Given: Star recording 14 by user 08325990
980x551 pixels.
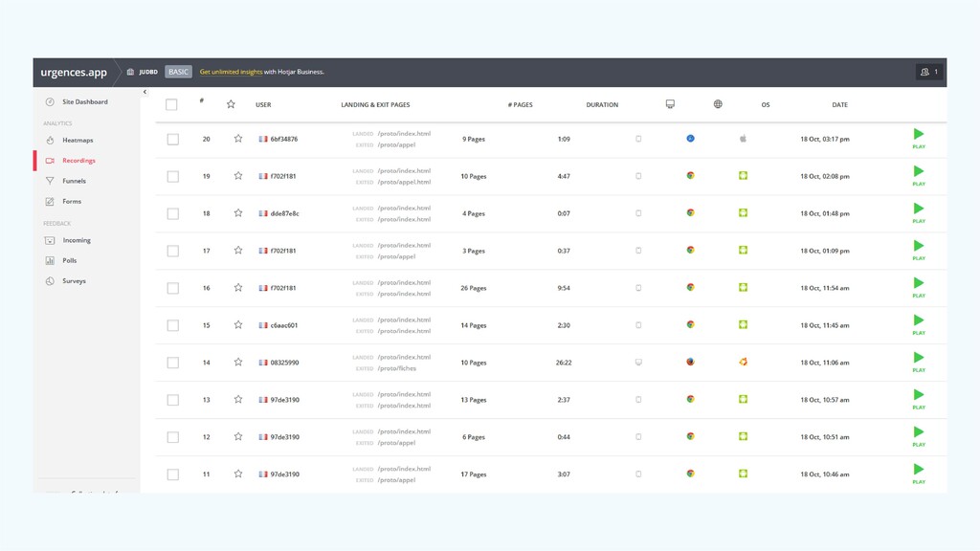Looking at the screenshot, I should pos(238,362).
